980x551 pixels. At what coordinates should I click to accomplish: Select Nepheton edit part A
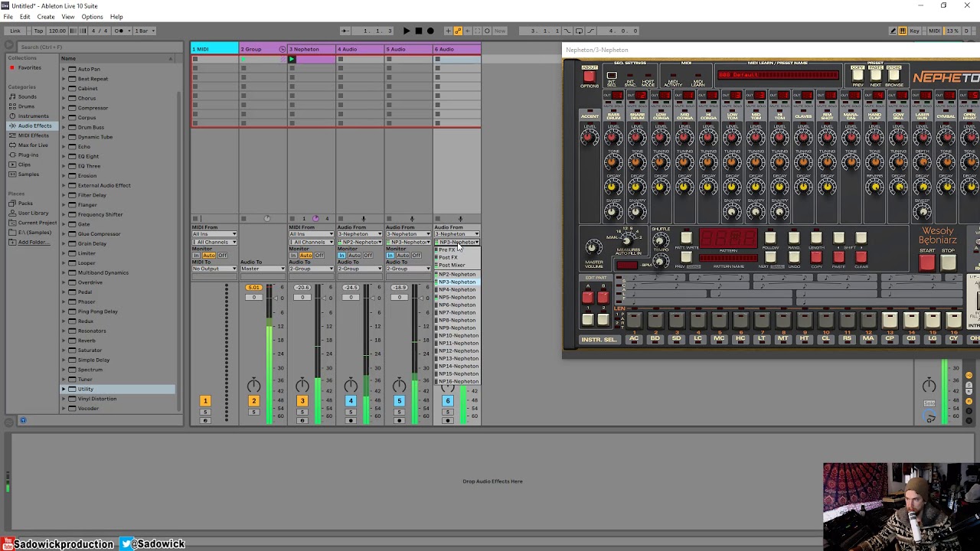point(588,297)
